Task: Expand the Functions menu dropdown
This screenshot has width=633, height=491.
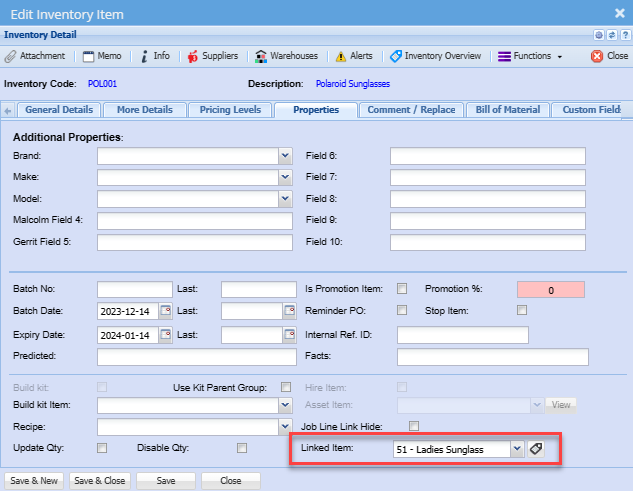Action: [x=530, y=56]
